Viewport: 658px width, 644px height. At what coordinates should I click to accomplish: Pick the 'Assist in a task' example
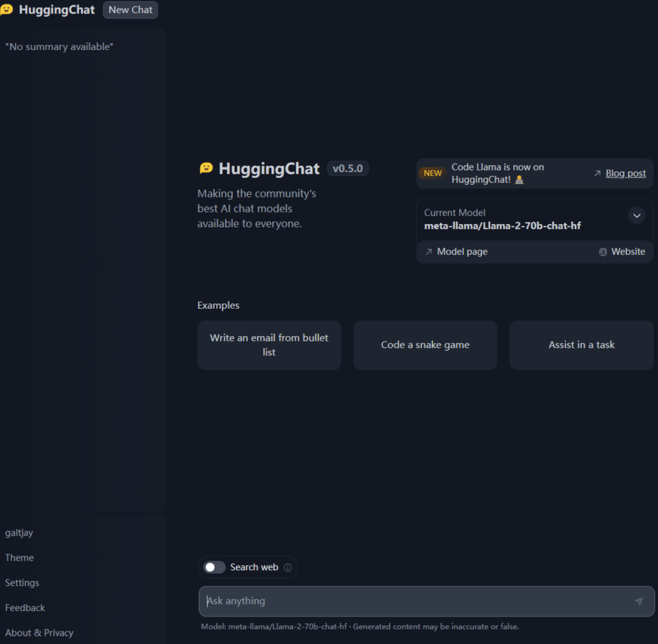581,345
